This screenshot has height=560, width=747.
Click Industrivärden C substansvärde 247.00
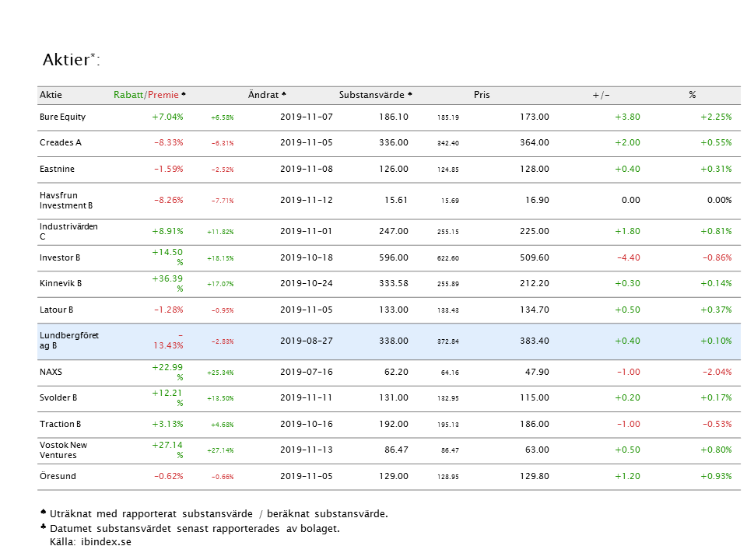click(394, 231)
